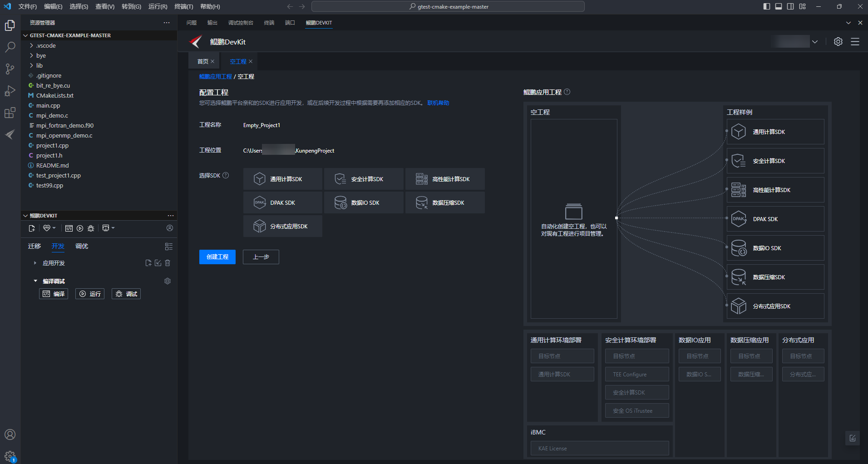This screenshot has height=464, width=868.
Task: Select the 高性能计算SDK option card
Action: pos(445,179)
